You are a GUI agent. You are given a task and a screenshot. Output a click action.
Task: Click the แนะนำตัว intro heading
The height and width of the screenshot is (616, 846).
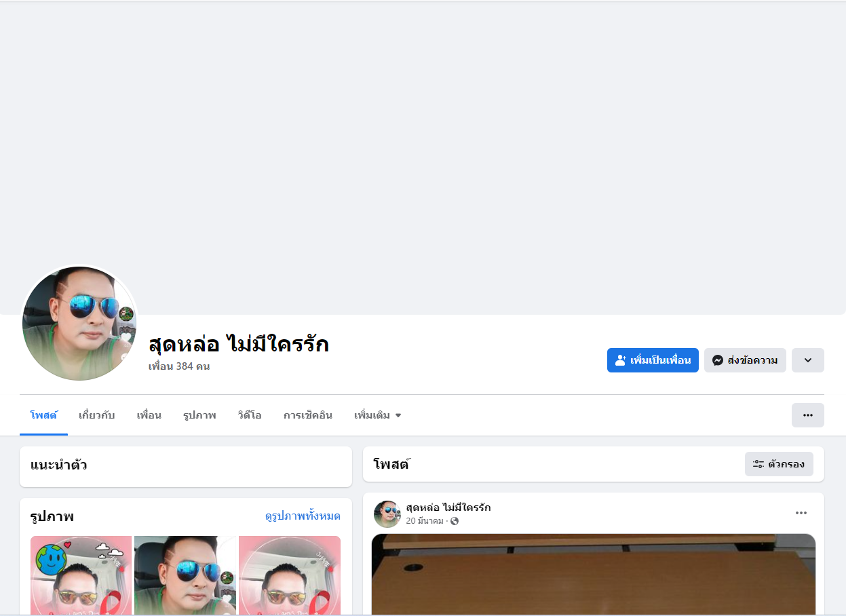(58, 465)
